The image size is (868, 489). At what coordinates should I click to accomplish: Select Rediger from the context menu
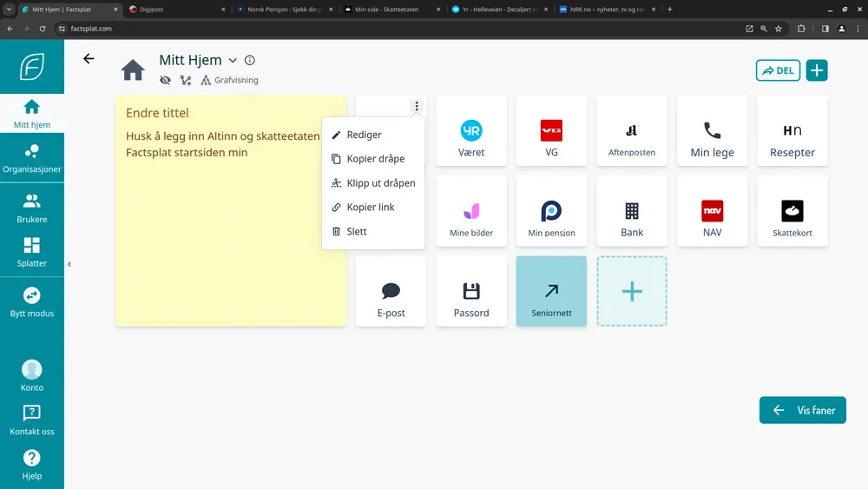pos(364,135)
